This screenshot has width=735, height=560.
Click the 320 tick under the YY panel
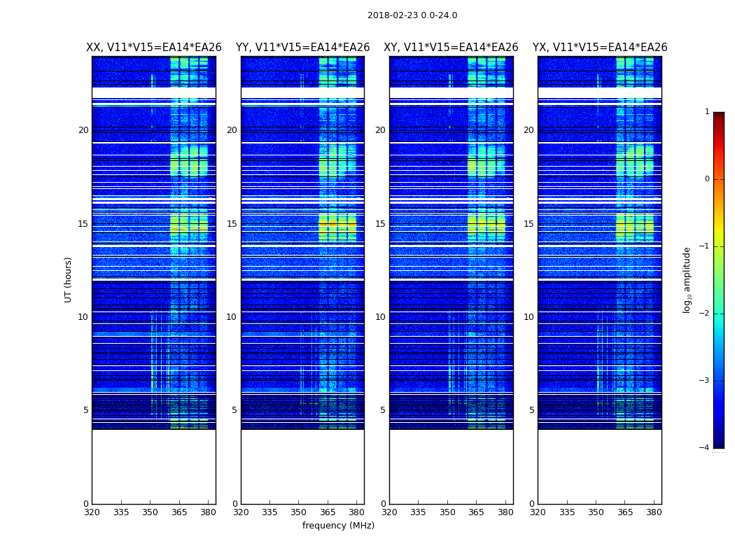(x=241, y=512)
